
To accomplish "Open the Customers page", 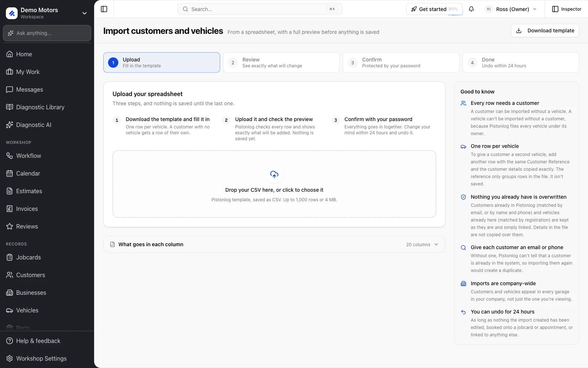I will point(47,275).
